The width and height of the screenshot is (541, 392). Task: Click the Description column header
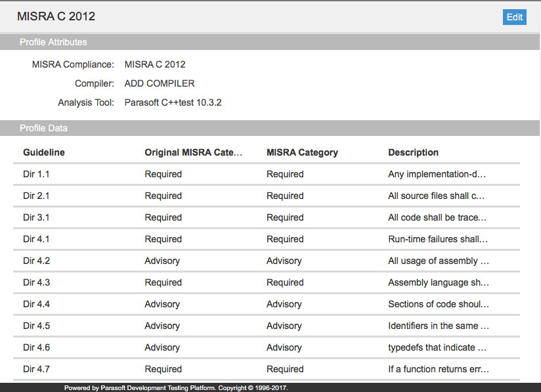click(414, 152)
